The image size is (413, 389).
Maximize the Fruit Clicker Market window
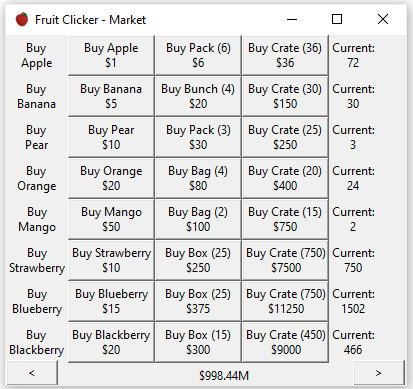[x=337, y=19]
